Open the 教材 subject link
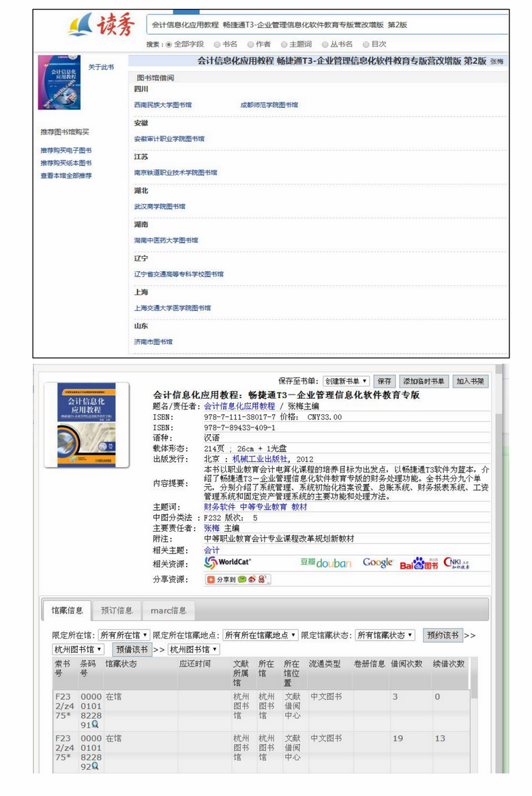 (x=299, y=507)
